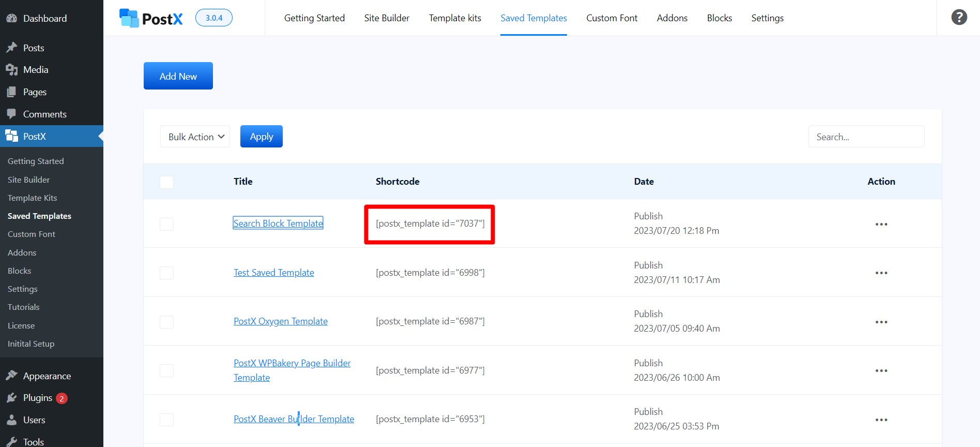Click the PostX logo in header
980x447 pixels.
click(151, 18)
